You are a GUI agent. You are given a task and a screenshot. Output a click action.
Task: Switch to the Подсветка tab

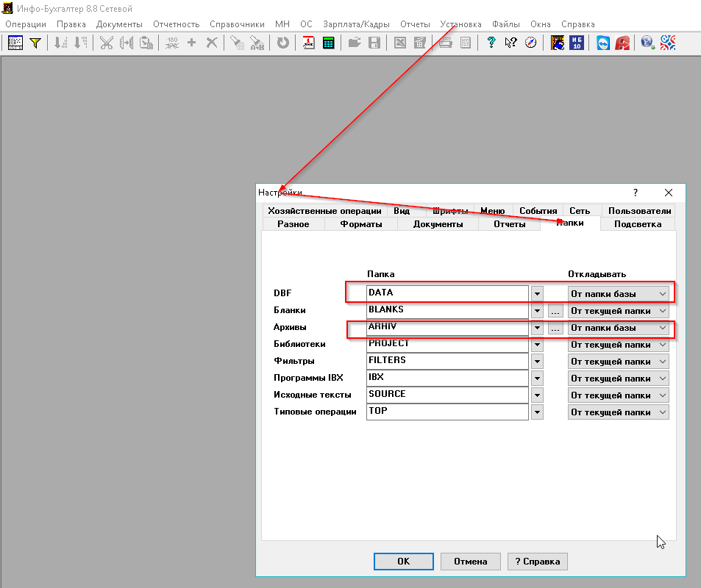pos(638,224)
